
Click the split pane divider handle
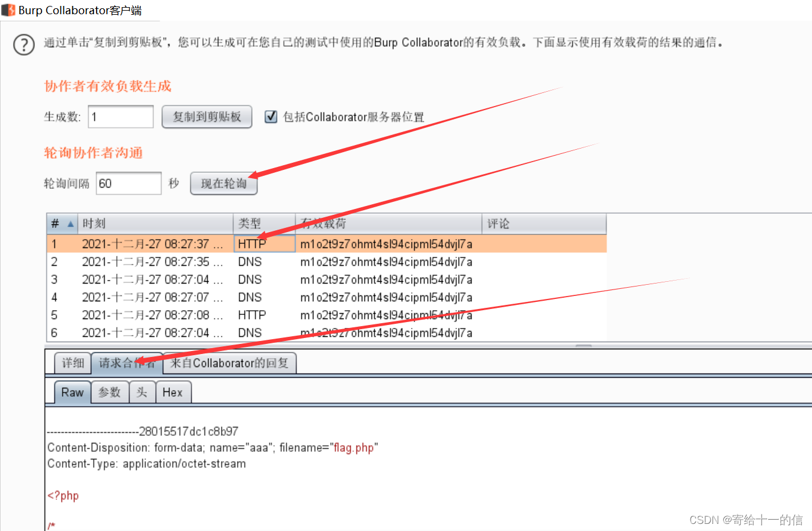pos(583,345)
